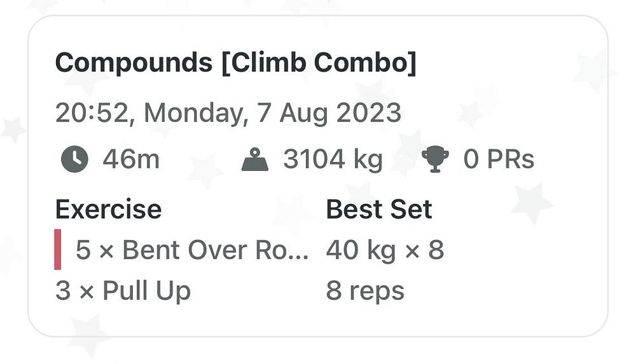Viewport: 636px width, 364px height.
Task: Tap the red superset bar marker
Action: click(x=58, y=250)
